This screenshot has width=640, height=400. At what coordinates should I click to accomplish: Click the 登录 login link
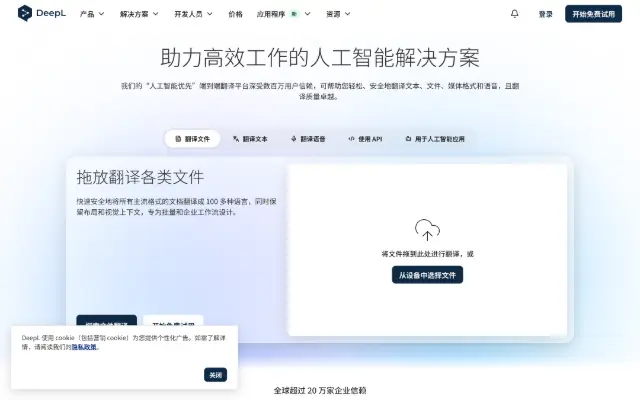click(x=545, y=14)
